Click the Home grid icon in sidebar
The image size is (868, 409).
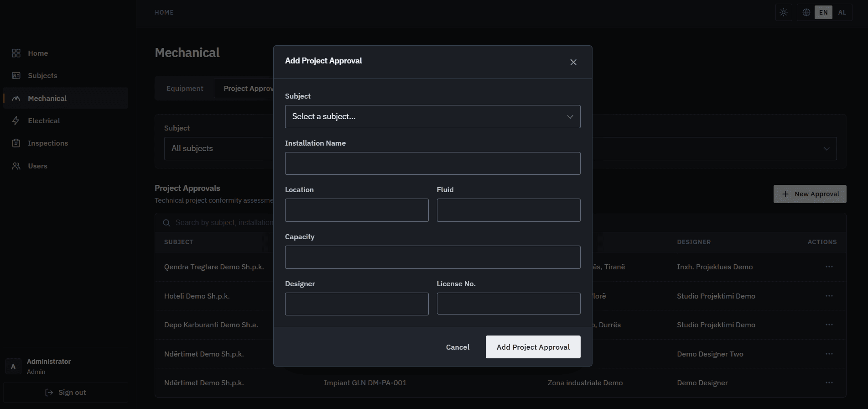coord(16,53)
